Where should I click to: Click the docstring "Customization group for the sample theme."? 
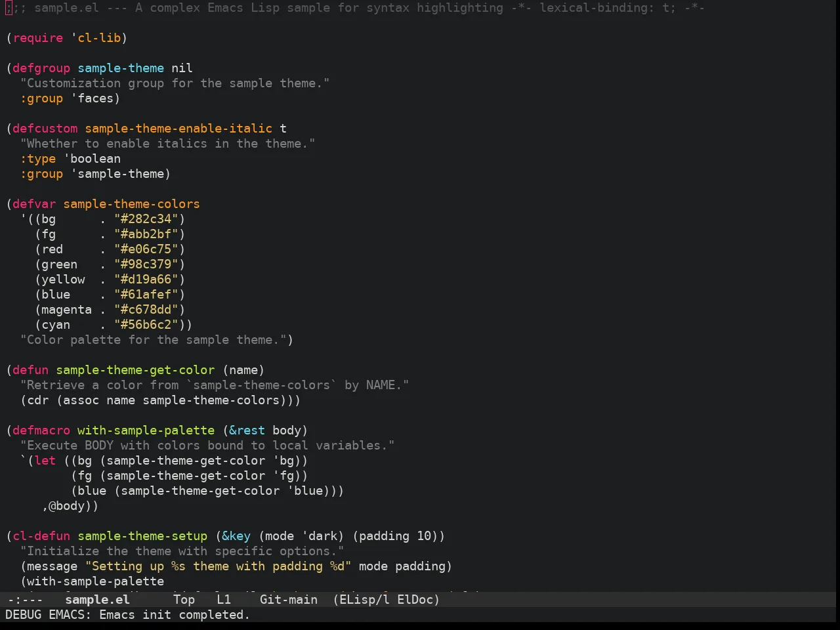tap(175, 83)
